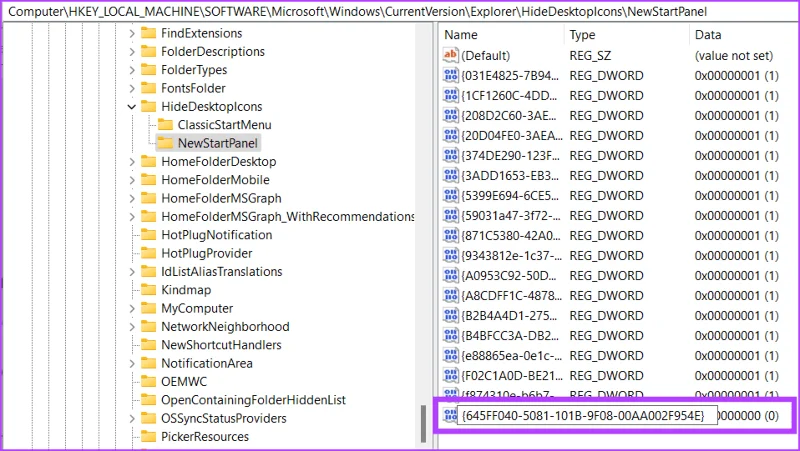
Task: Expand the FolderDescriptions key
Action: 132,52
